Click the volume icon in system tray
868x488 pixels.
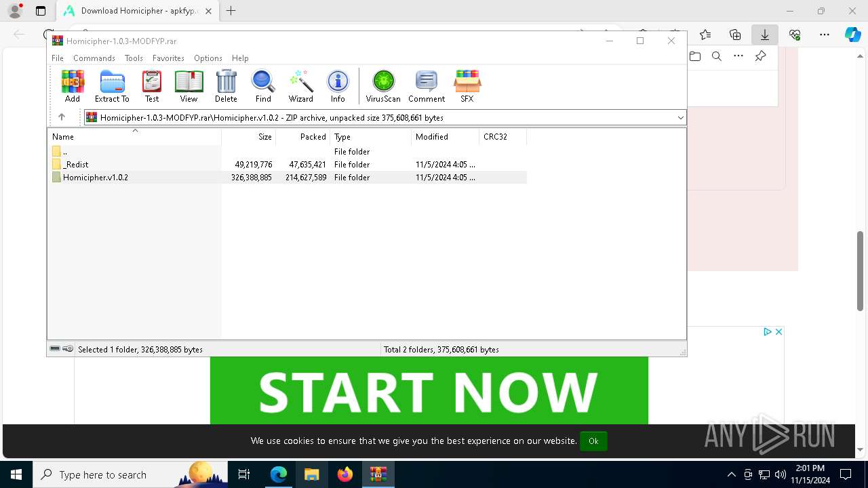pyautogui.click(x=780, y=474)
